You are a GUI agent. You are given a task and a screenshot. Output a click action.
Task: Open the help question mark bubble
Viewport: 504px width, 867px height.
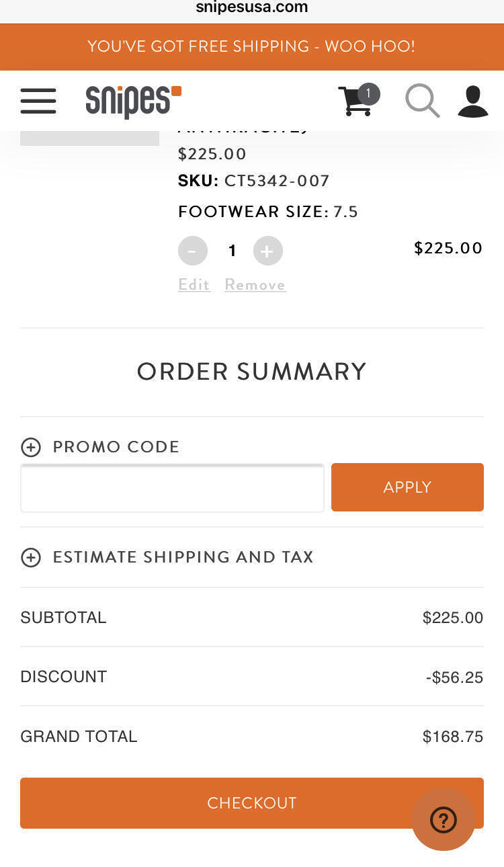(x=444, y=819)
